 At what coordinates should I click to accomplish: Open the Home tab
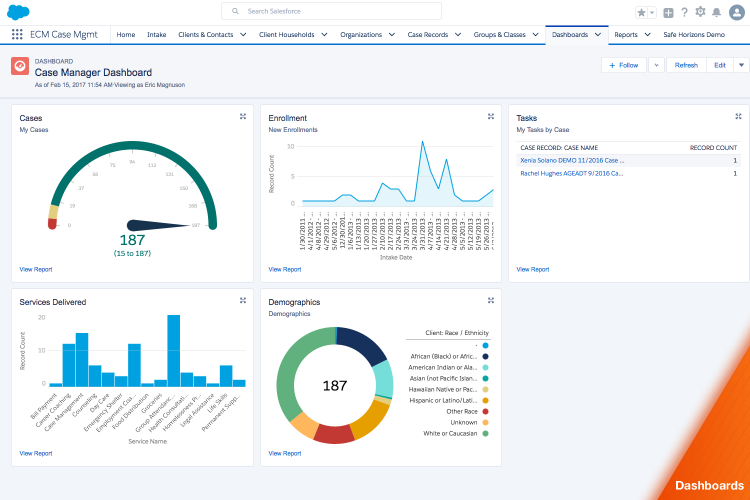click(x=126, y=34)
